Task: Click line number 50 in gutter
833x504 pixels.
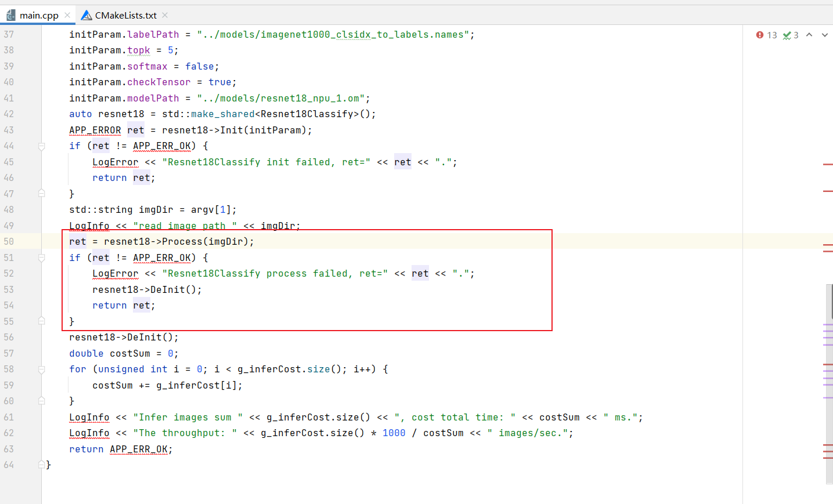Action: click(x=9, y=242)
